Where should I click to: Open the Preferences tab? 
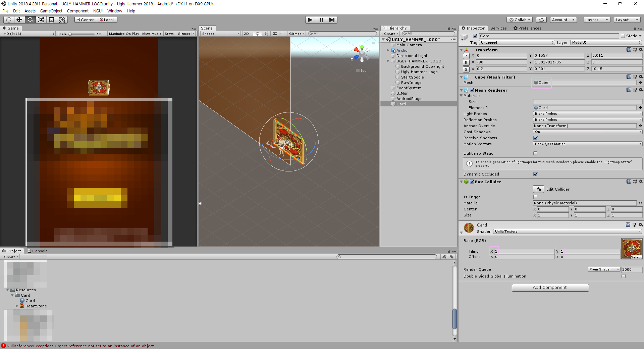527,28
